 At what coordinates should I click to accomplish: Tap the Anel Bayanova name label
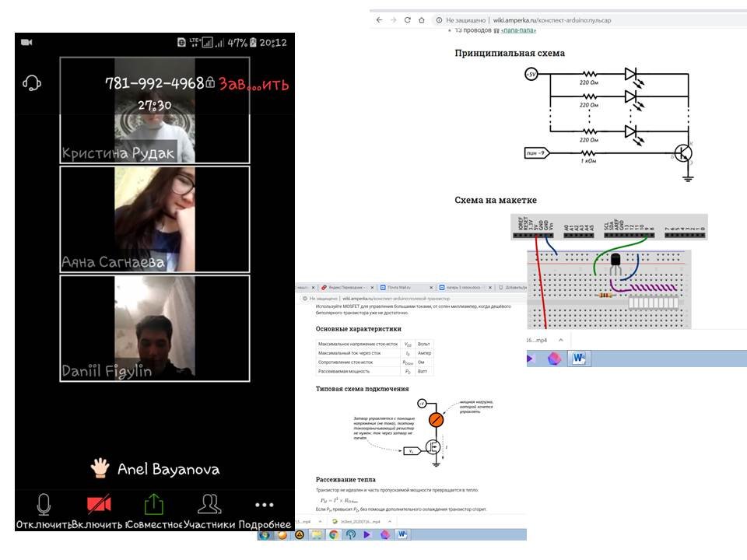(x=169, y=470)
